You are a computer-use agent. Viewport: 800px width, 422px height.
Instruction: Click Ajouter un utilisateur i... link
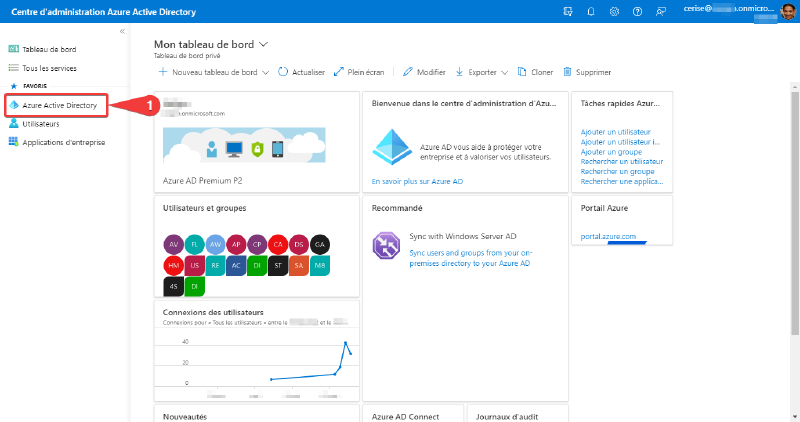(620, 142)
